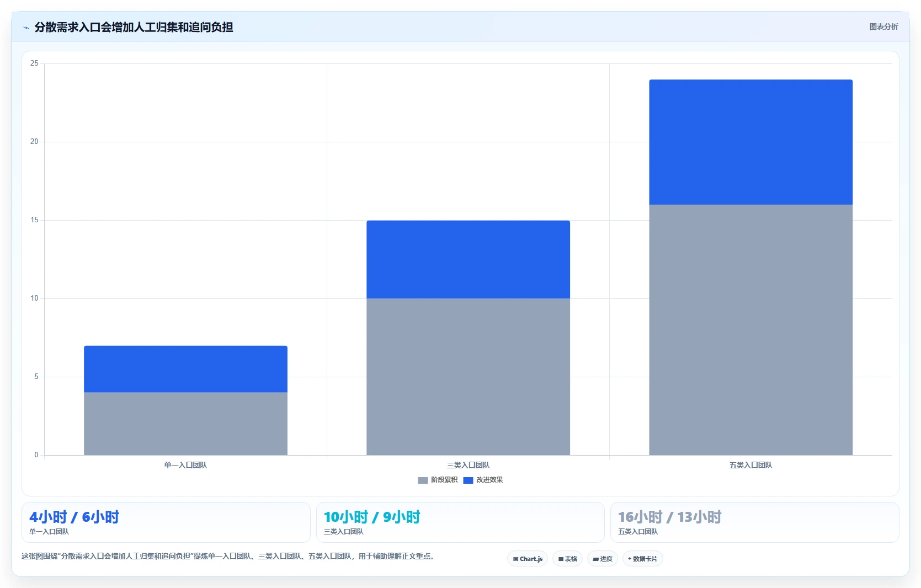Viewport: 921px width, 588px height.
Task: Click the gray bar segment of 三类入口团队
Action: tap(468, 377)
